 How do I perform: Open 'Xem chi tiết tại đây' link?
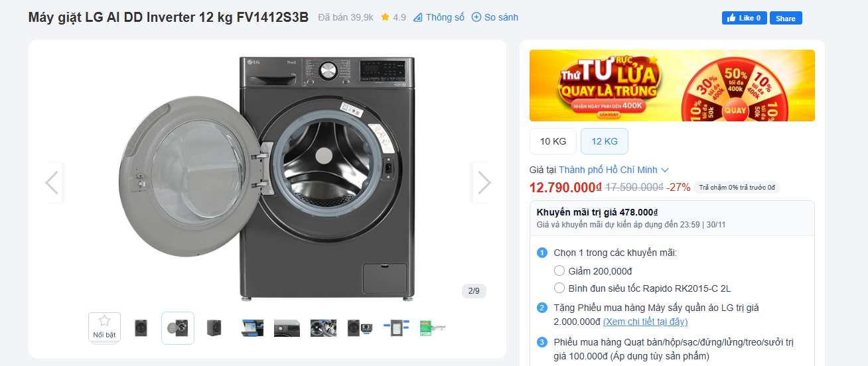point(645,322)
